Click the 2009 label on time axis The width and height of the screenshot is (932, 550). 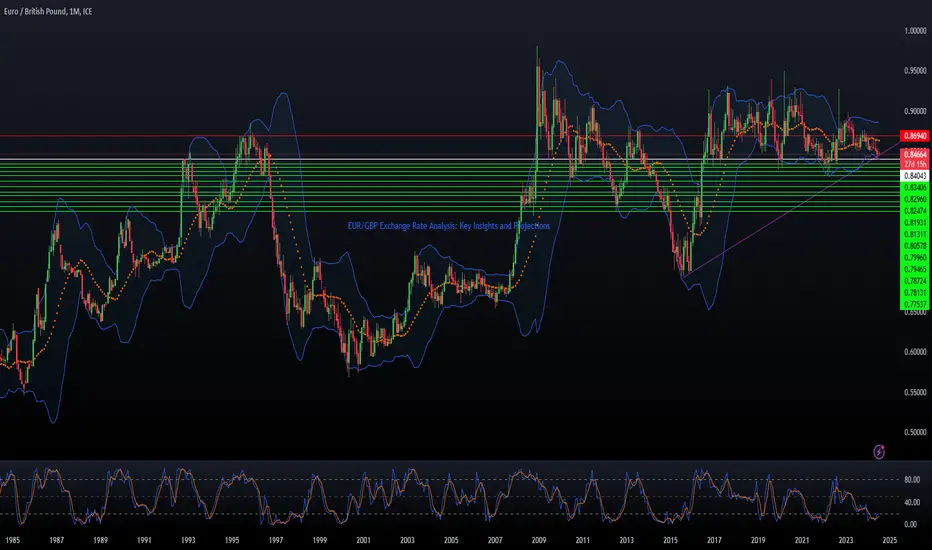click(x=539, y=540)
